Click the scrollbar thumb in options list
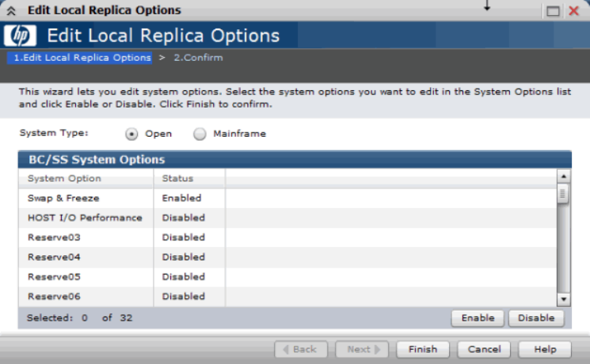 [563, 194]
